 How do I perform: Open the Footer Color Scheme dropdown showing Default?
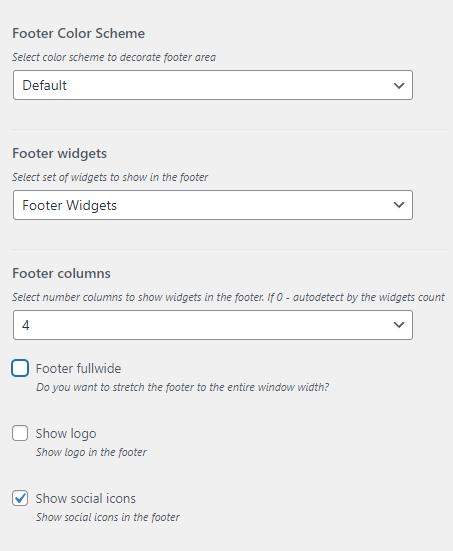click(213, 85)
